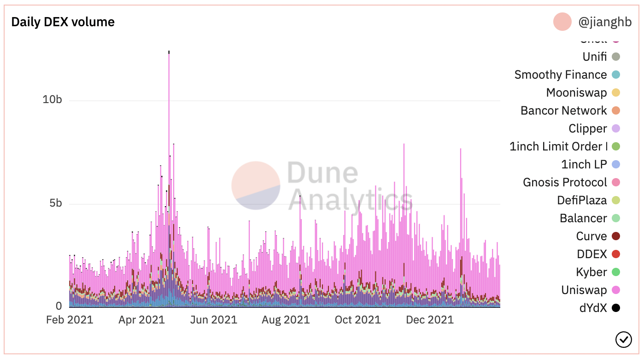This screenshot has height=358, width=644.
Task: Click the 1inch Limit Order legend dot
Action: click(x=616, y=147)
